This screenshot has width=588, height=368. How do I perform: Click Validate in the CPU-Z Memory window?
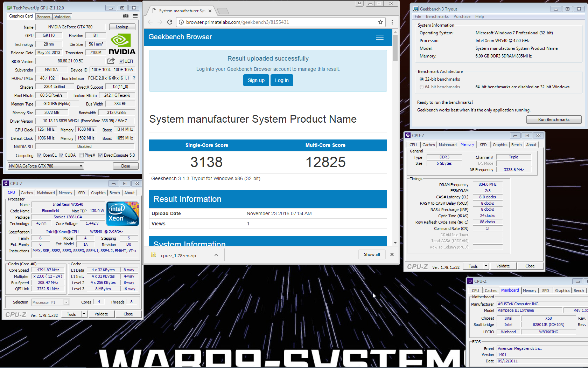coord(503,266)
